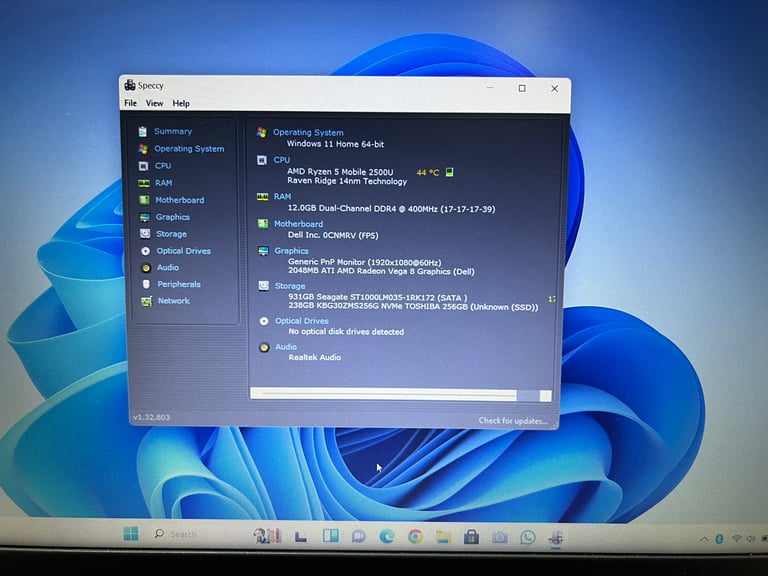Click the 'Realtek Audio' line
768x576 pixels.
314,357
